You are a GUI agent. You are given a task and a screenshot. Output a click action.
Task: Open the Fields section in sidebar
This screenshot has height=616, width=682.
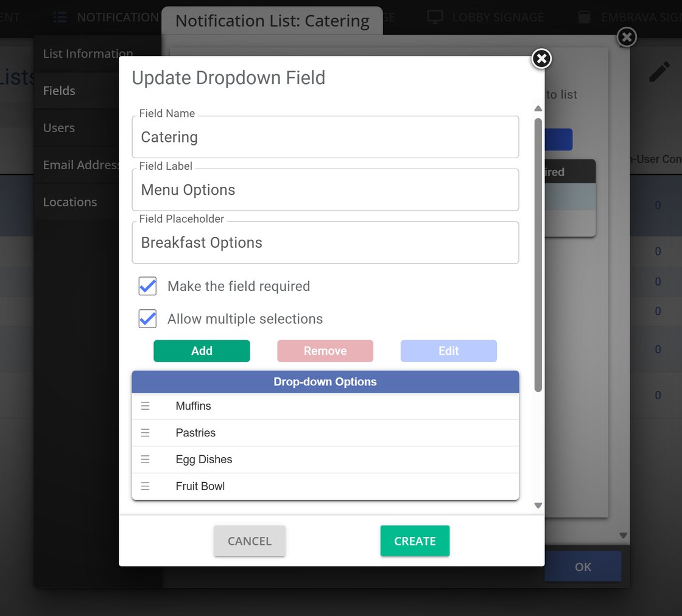(59, 91)
